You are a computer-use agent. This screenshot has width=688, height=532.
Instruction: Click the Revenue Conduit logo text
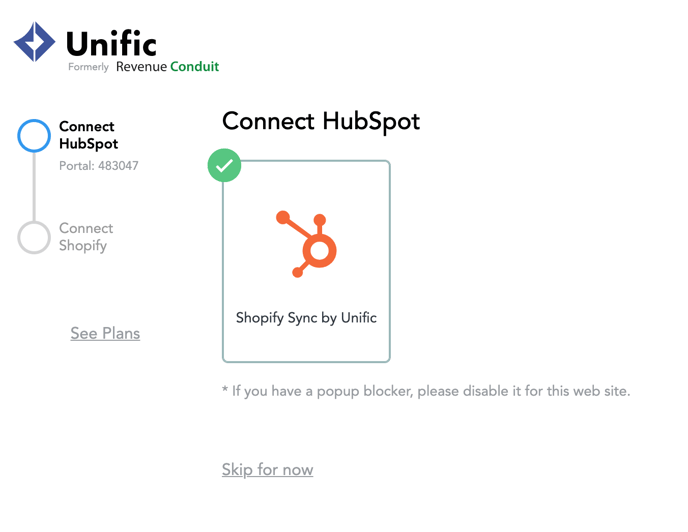[x=167, y=66]
